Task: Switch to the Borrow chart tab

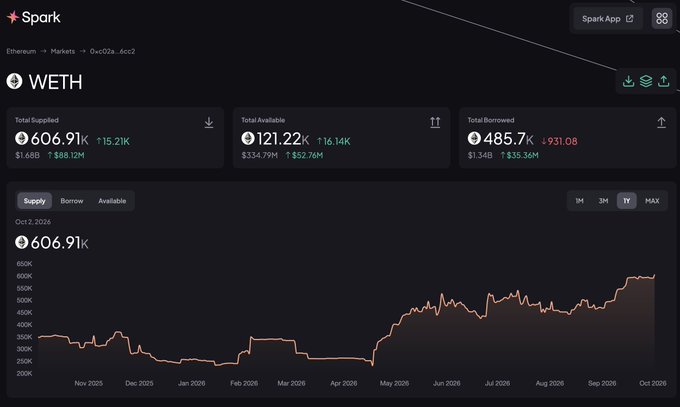Action: coord(72,201)
